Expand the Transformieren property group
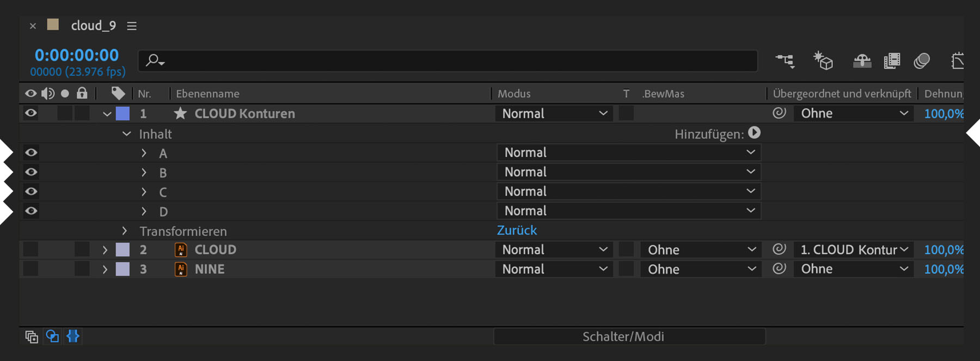This screenshot has width=980, height=361. point(125,231)
